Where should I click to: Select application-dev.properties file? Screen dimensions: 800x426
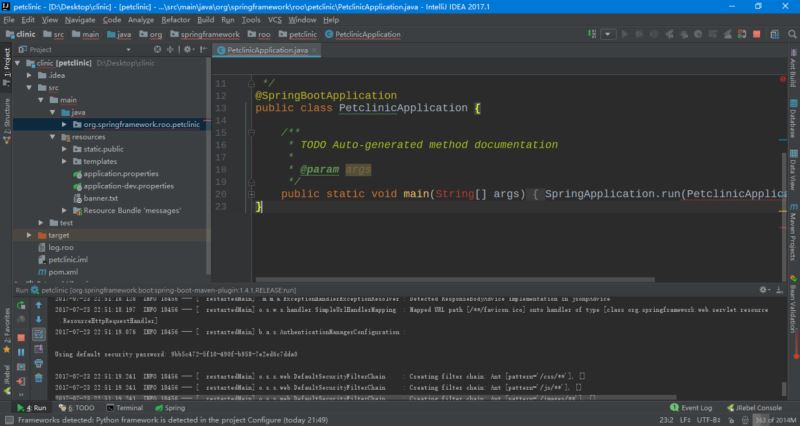(129, 186)
